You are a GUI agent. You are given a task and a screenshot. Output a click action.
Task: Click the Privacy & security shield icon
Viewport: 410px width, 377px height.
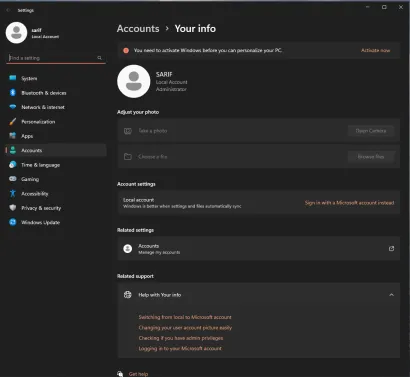click(13, 208)
